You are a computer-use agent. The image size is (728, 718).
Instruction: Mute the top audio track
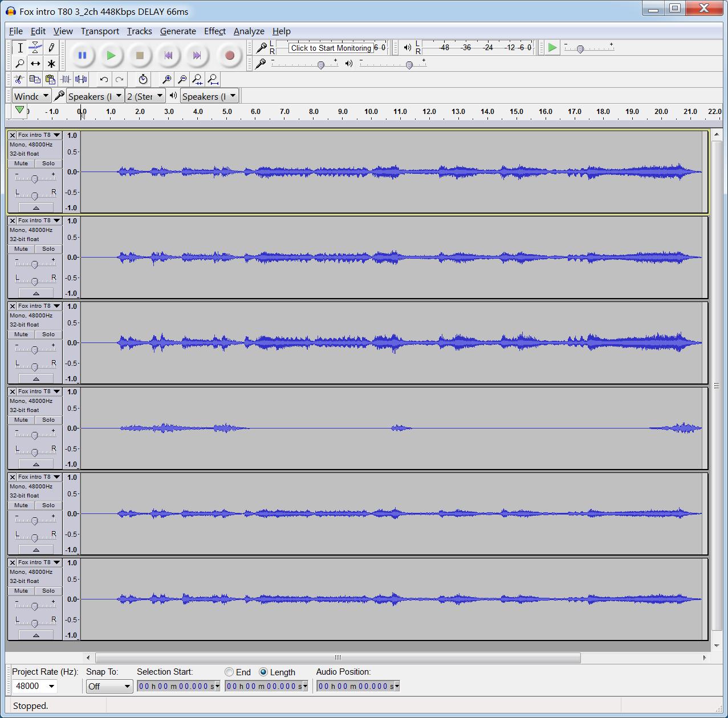tap(21, 164)
